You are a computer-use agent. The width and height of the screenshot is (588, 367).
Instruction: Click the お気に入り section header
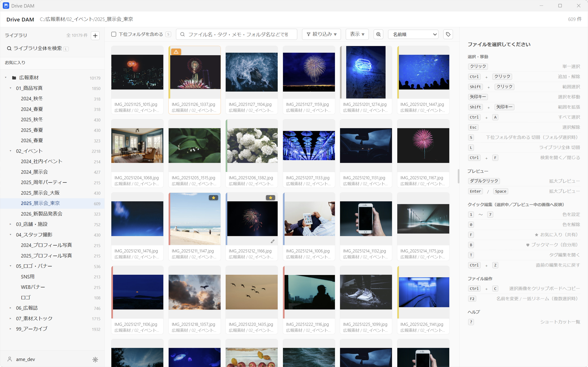tap(15, 63)
